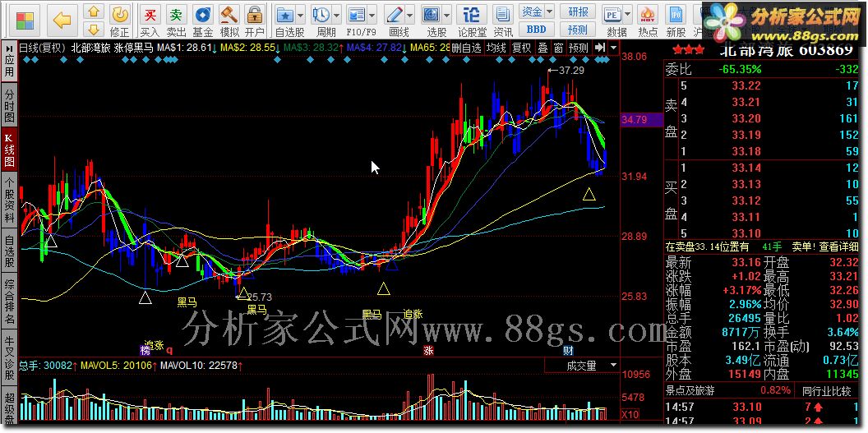
Task: Expand the 选股 dropdown arrow
Action: (446, 15)
